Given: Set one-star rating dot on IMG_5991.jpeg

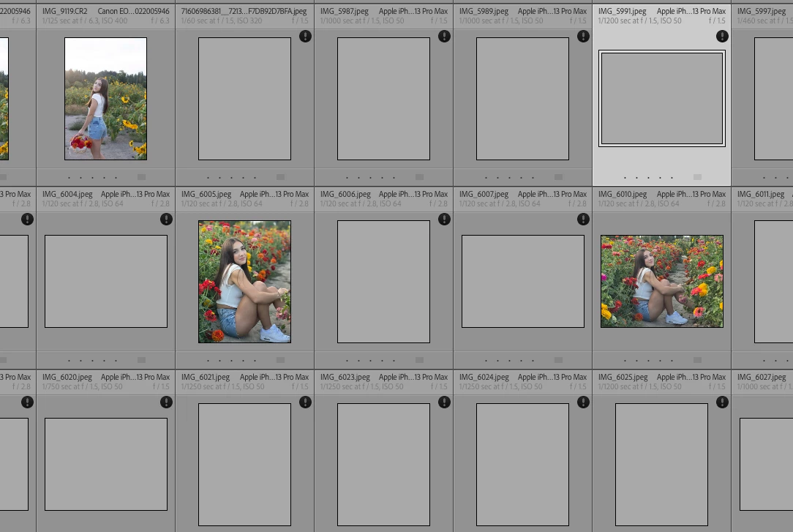Looking at the screenshot, I should click(625, 178).
